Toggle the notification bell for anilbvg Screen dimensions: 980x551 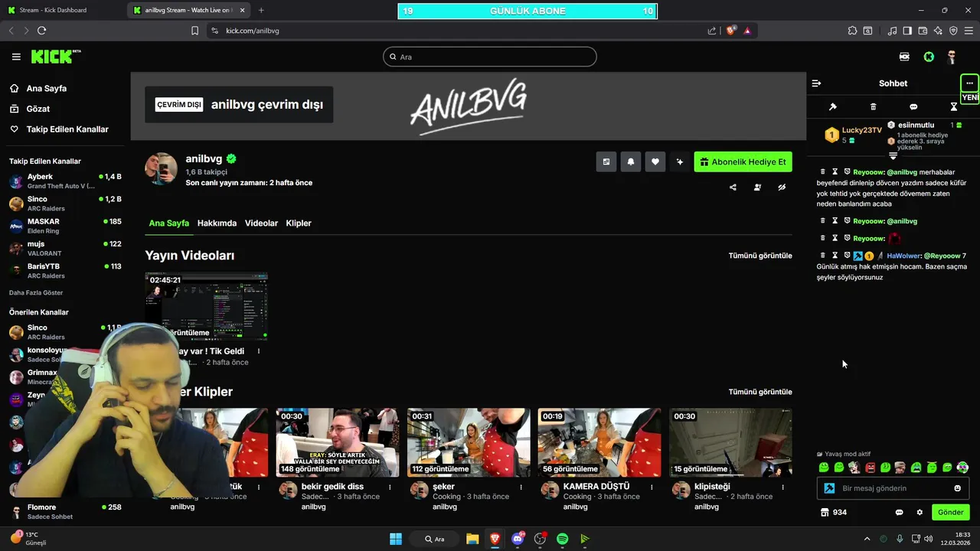pyautogui.click(x=631, y=161)
